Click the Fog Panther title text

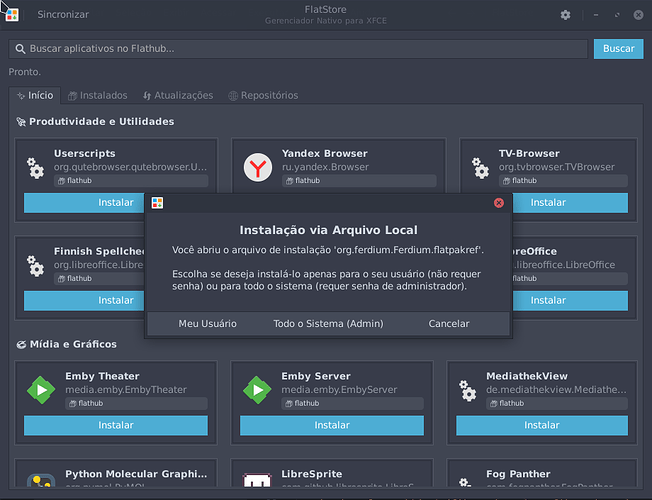(518, 474)
